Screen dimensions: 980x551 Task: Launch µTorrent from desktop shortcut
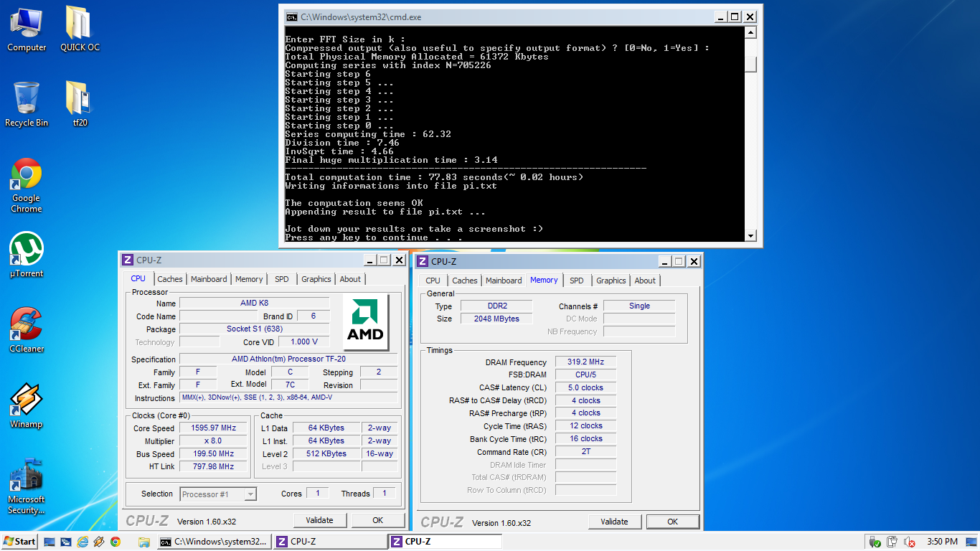tap(27, 255)
